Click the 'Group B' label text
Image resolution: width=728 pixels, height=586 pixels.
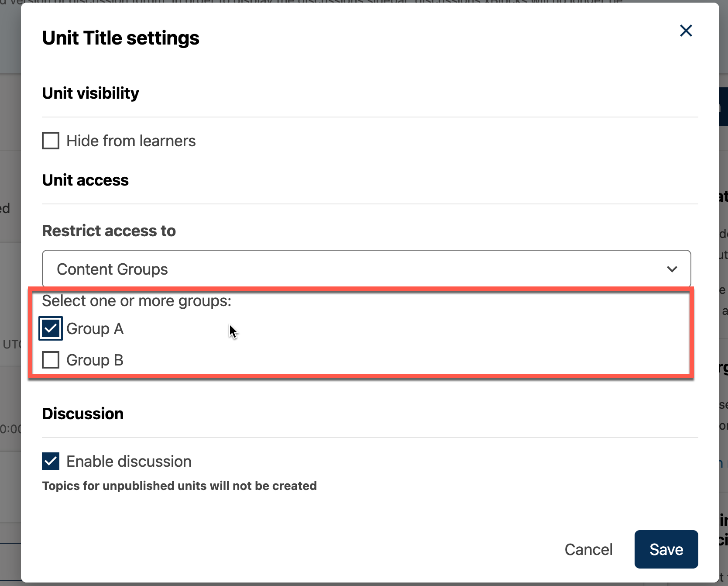click(95, 360)
